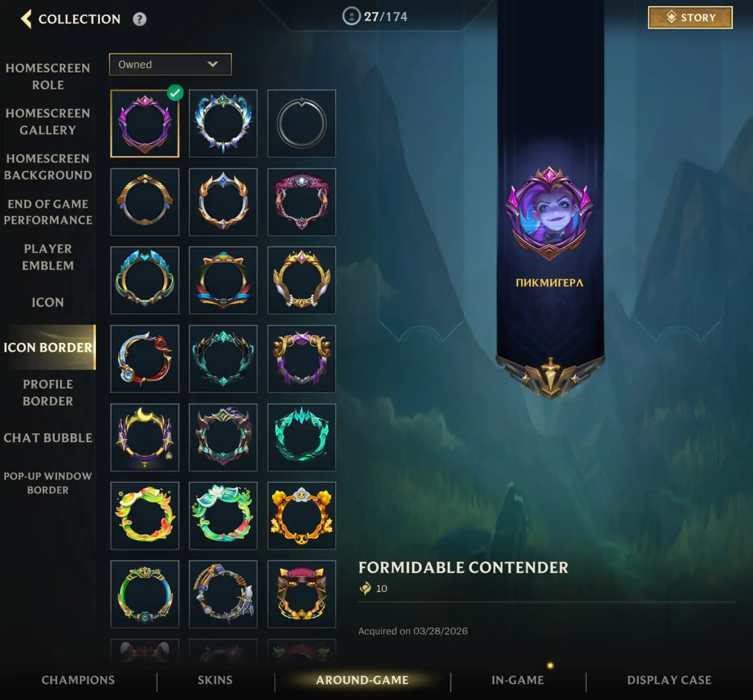Choose the purple ribbon gold border
The image size is (753, 700).
[x=302, y=359]
